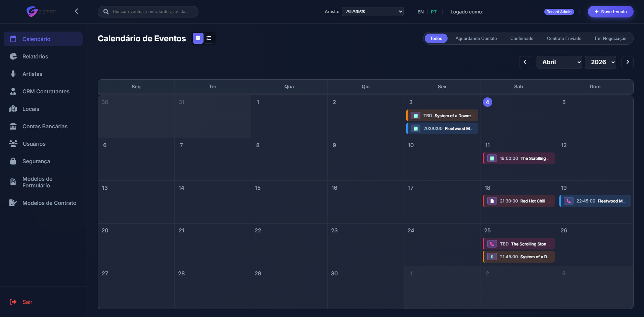
Task: Switch to calendar grid view
Action: [x=198, y=38]
